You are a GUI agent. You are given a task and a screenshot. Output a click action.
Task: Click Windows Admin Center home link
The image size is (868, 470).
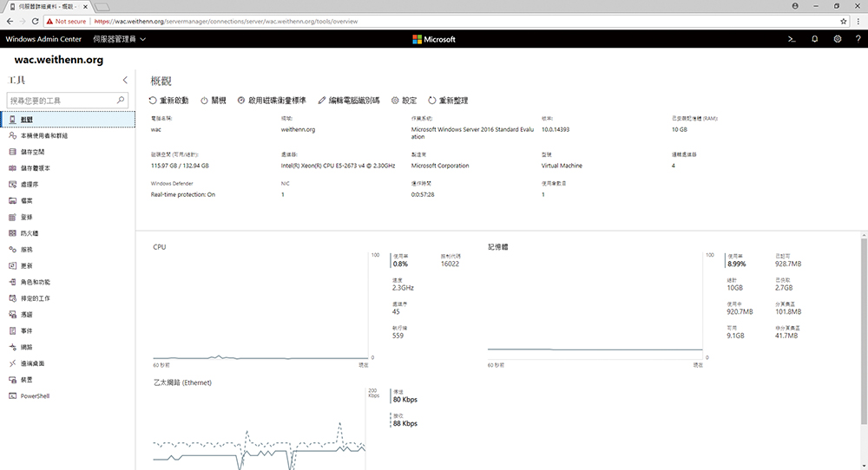tap(43, 39)
